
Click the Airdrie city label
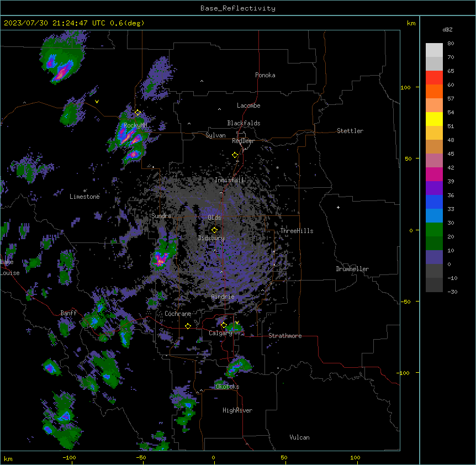click(223, 297)
